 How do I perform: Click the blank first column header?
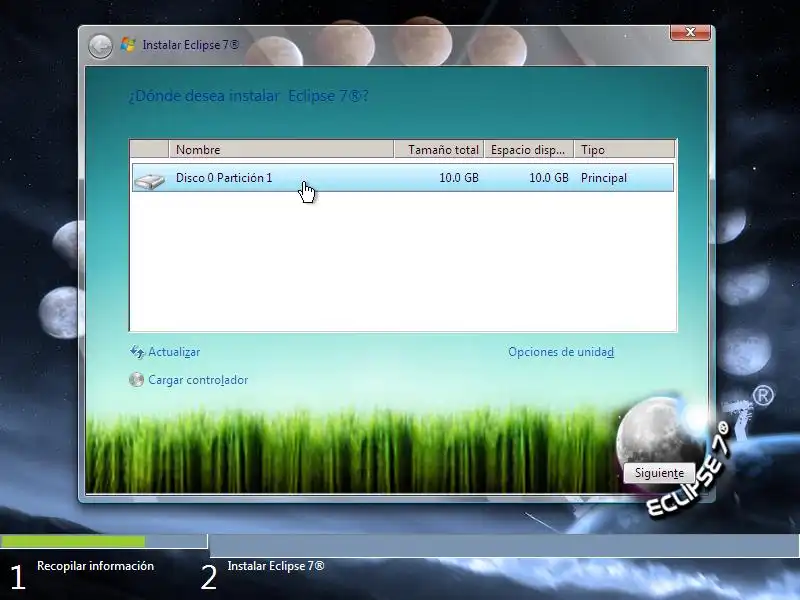(x=149, y=149)
